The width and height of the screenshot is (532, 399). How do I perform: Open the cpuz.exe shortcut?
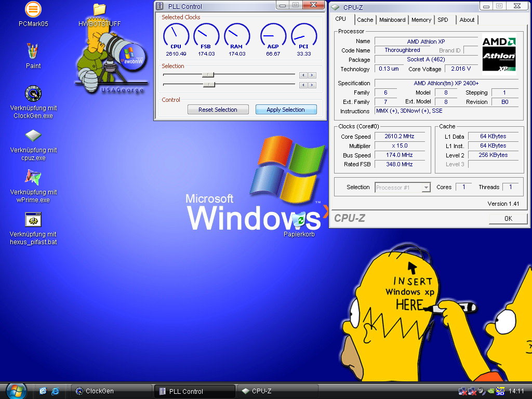(x=33, y=144)
